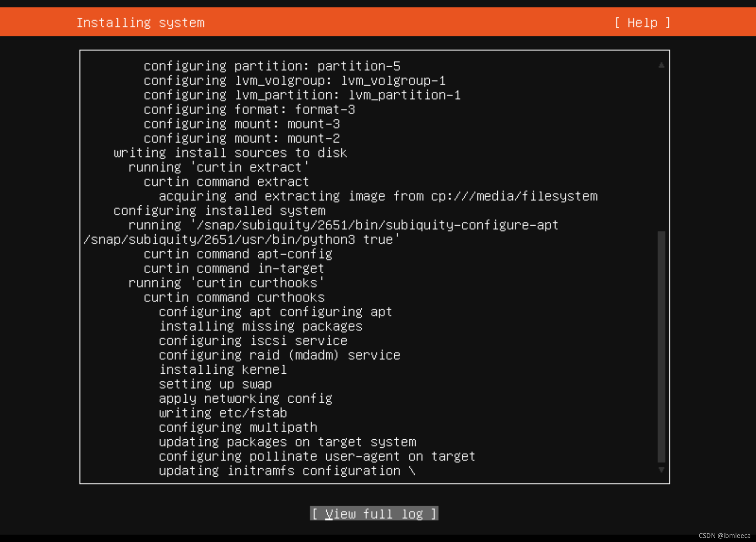This screenshot has width=756, height=542.
Task: Click 'updating packages on target system' line
Action: pos(287,442)
